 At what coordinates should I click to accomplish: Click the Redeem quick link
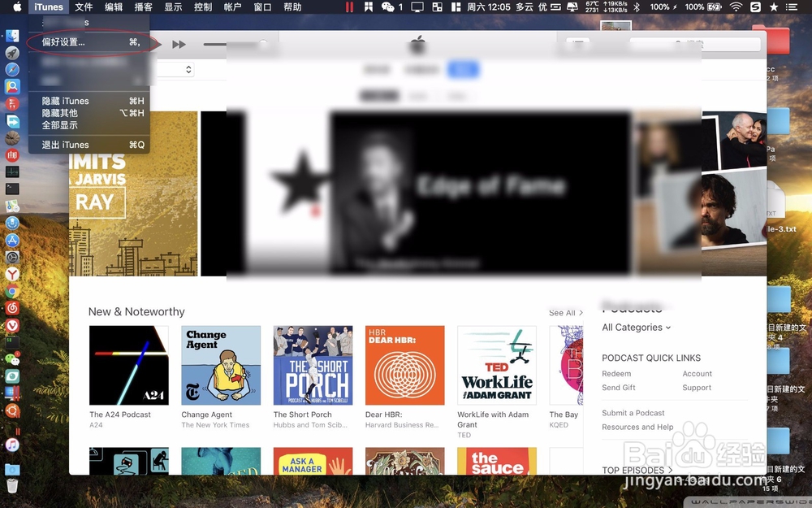(x=616, y=374)
